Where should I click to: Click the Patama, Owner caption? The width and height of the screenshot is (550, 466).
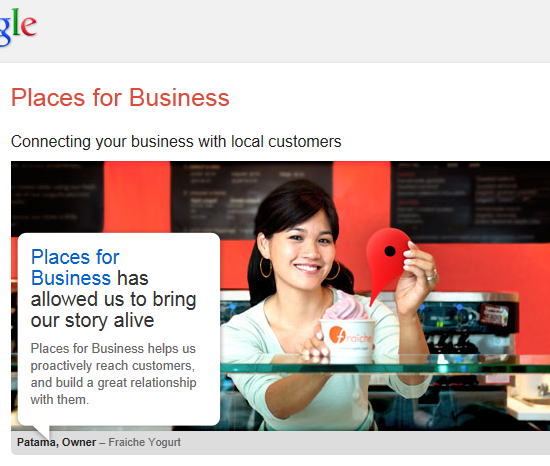click(x=56, y=443)
